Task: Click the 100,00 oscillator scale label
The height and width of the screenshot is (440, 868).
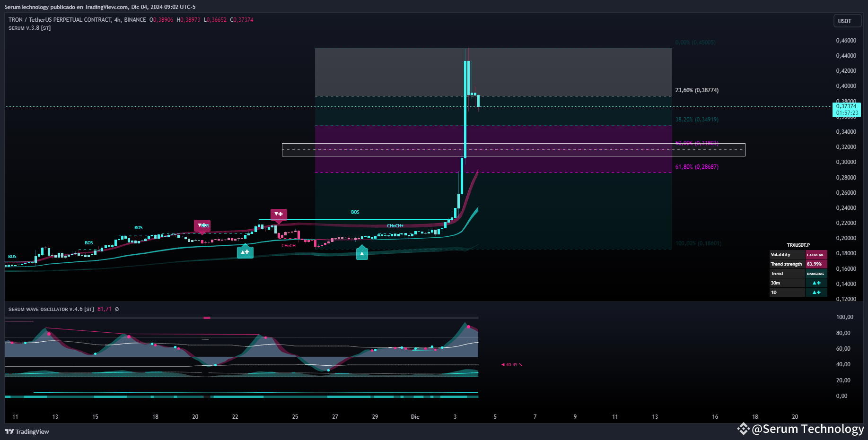Action: tap(845, 317)
